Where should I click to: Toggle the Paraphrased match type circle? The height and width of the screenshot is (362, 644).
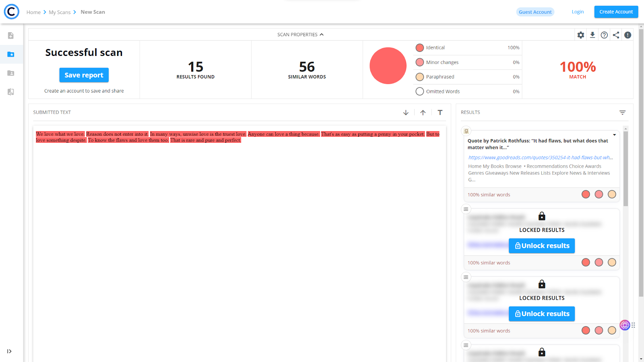pyautogui.click(x=420, y=77)
